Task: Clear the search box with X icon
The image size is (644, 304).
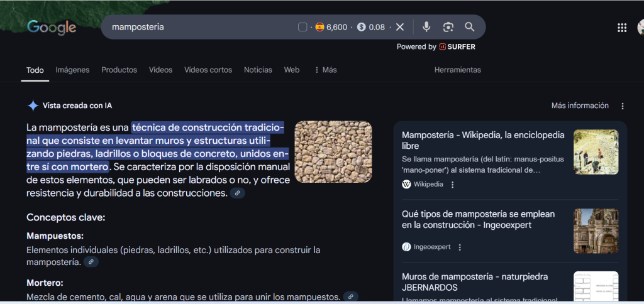Action: coord(400,27)
